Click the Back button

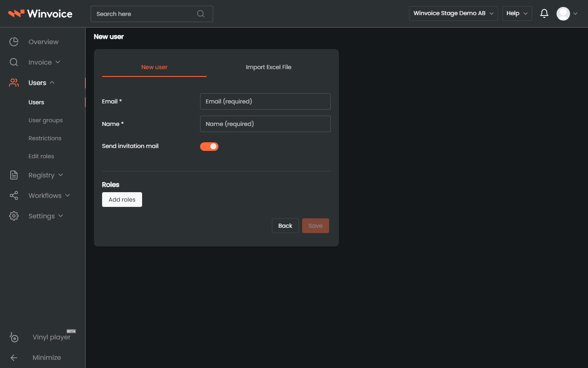[285, 226]
